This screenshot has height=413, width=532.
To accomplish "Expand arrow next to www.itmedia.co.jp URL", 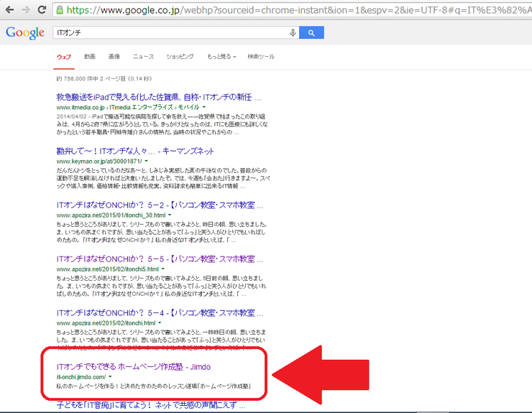I will point(204,107).
